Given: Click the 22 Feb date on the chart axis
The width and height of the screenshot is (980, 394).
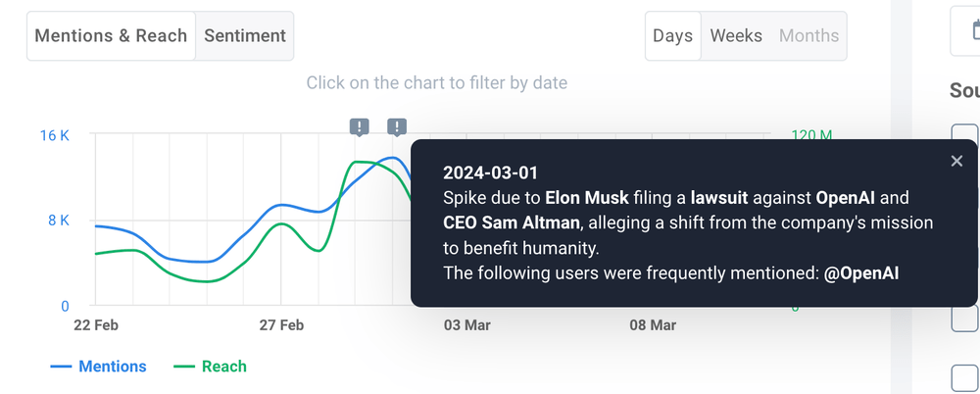Looking at the screenshot, I should tap(97, 324).
